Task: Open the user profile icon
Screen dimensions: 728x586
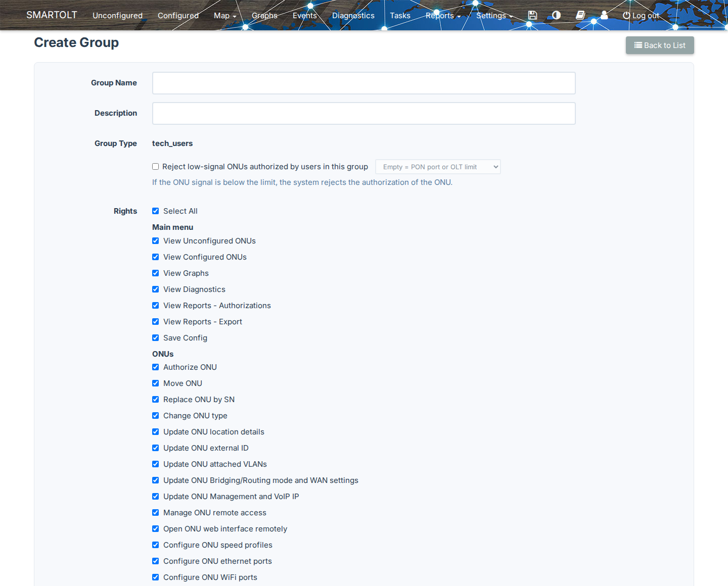Action: (x=604, y=15)
